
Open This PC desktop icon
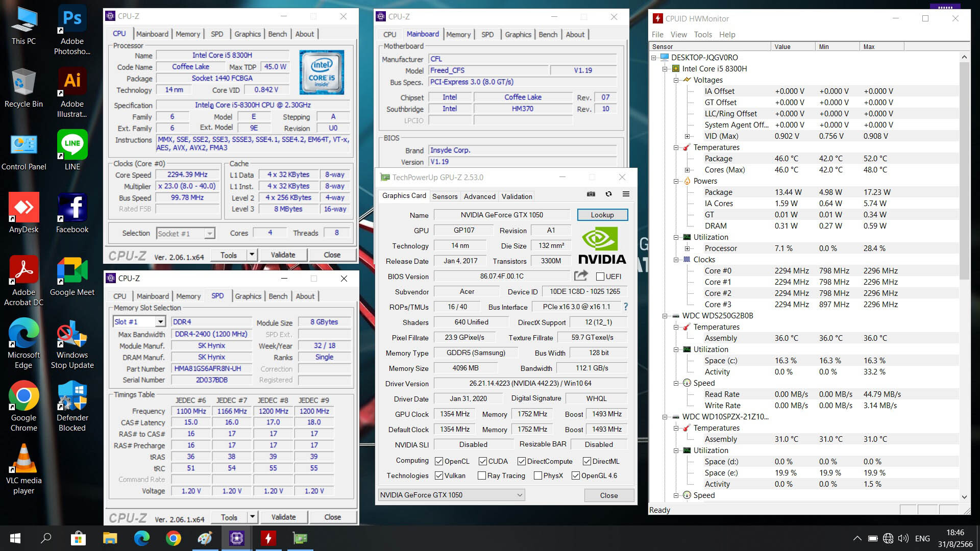(24, 26)
